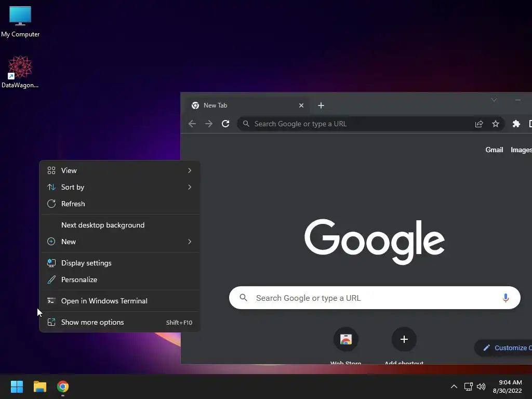Open the Images link
This screenshot has width=532, height=399.
[x=521, y=150]
